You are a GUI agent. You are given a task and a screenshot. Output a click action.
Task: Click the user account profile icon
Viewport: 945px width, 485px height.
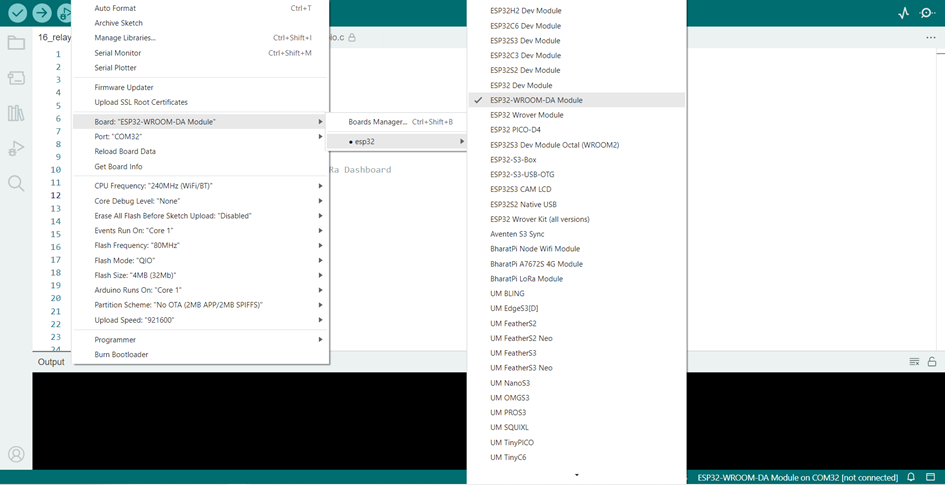(x=16, y=454)
